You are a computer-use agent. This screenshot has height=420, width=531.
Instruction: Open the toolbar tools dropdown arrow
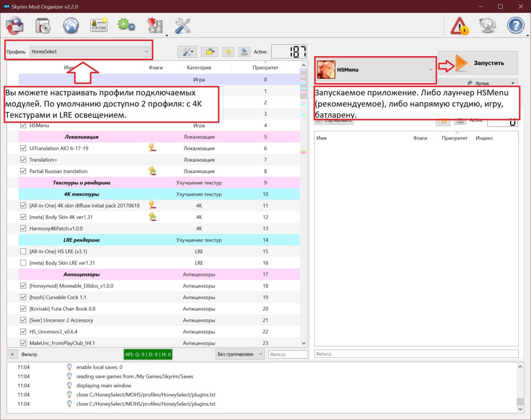(x=167, y=36)
